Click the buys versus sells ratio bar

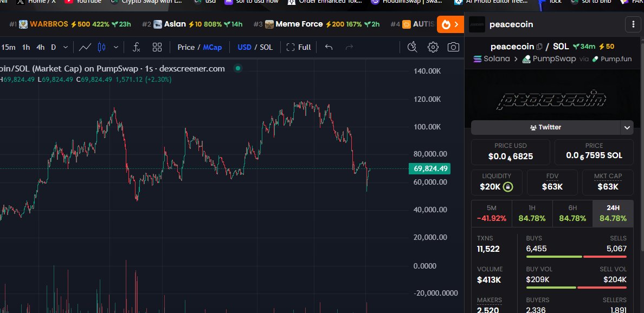point(576,257)
